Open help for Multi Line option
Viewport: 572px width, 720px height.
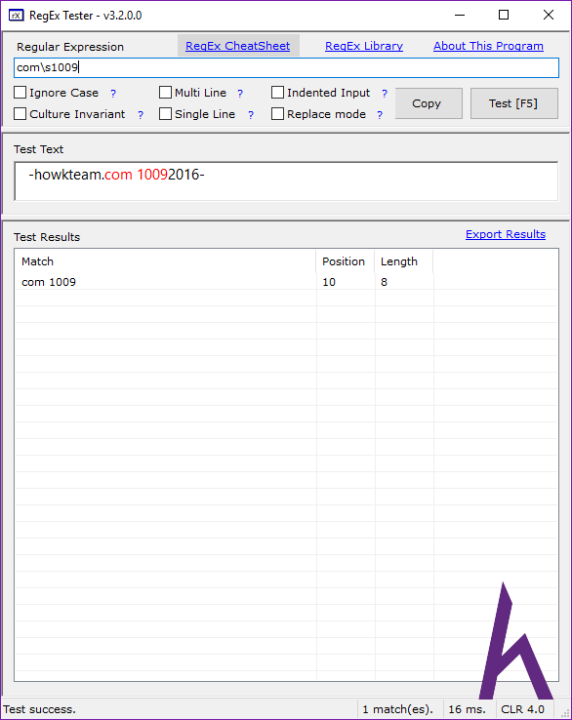pos(240,94)
